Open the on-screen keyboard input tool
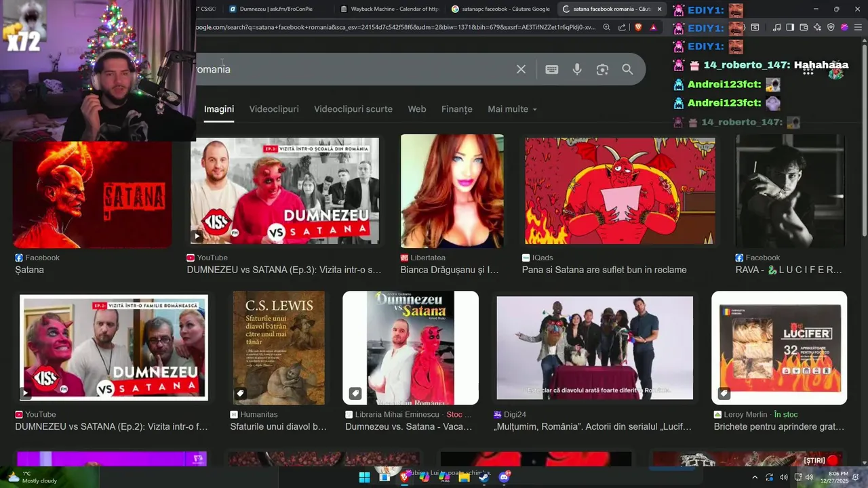The image size is (868, 488). click(x=552, y=69)
